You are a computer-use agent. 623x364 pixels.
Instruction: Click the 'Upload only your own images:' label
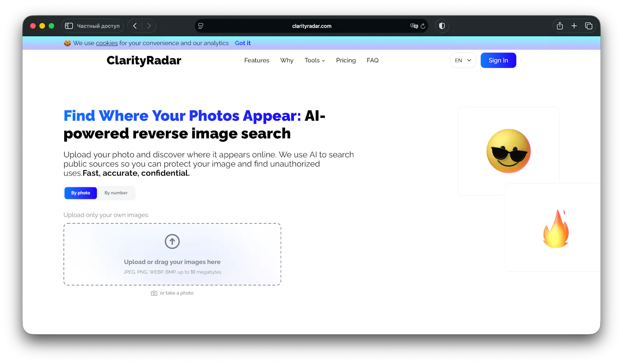(106, 215)
